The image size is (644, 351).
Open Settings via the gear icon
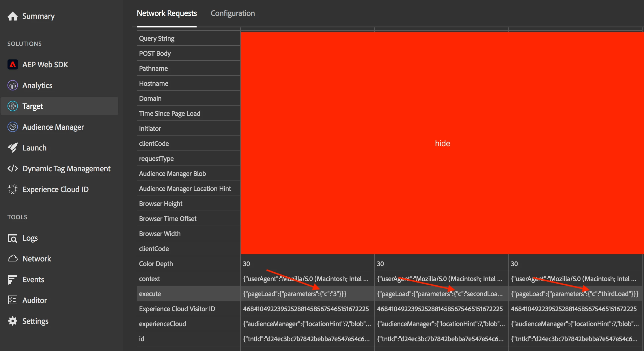pyautogui.click(x=12, y=321)
